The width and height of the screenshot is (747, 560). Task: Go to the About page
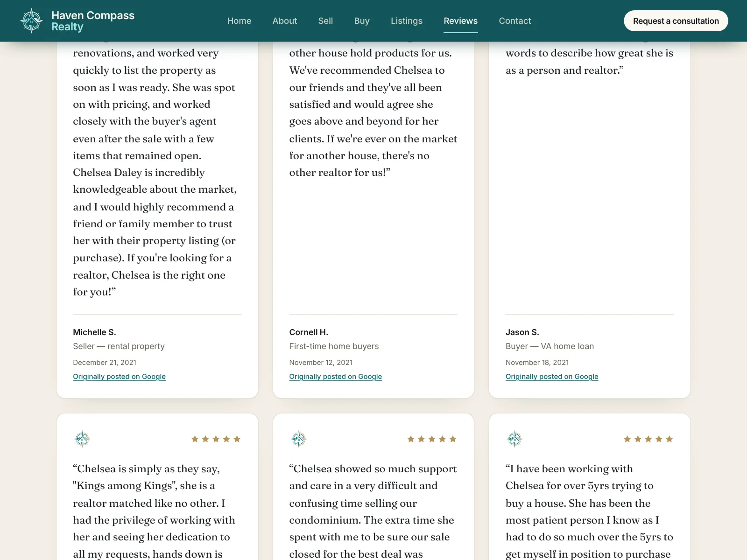(285, 21)
